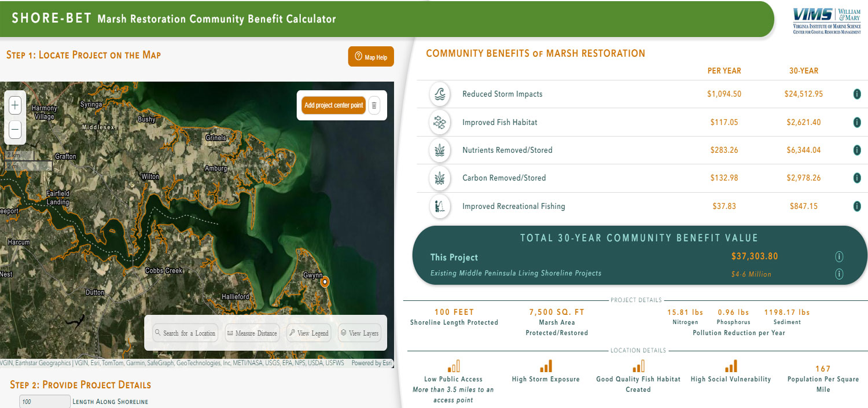Open info for Reduced Storm Impacts
Screen dimensions: 868x408
point(857,94)
